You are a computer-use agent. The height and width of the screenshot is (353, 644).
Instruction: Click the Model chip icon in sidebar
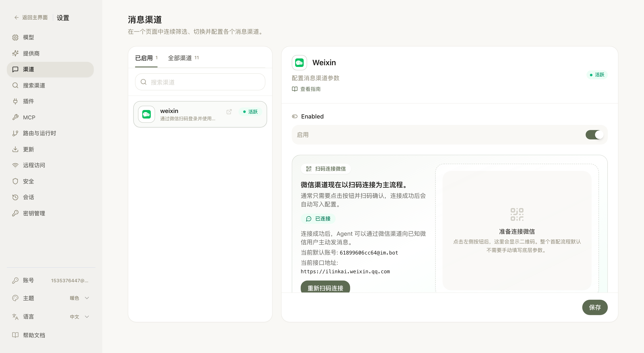tap(15, 37)
